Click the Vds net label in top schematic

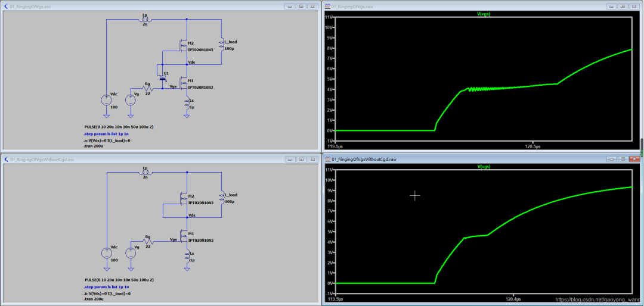tap(191, 63)
